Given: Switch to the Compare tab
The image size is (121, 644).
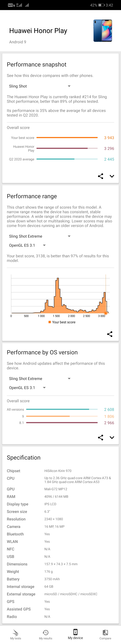Looking at the screenshot, I should click(105, 634).
